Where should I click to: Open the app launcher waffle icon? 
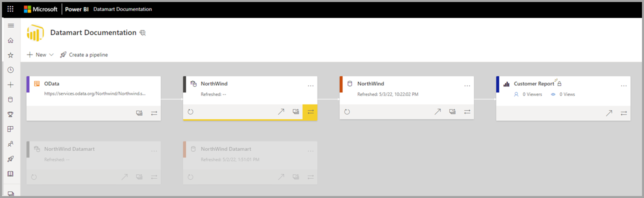[x=10, y=9]
